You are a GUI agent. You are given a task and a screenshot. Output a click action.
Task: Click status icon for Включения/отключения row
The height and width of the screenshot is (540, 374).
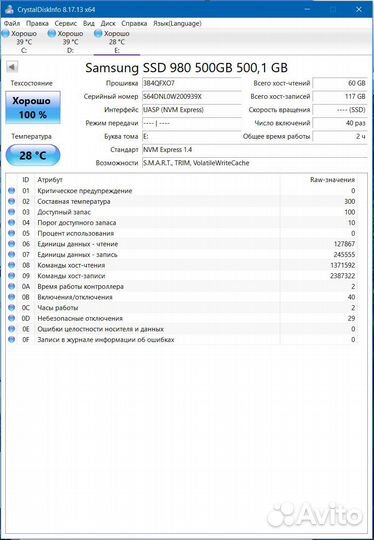[x=12, y=297]
